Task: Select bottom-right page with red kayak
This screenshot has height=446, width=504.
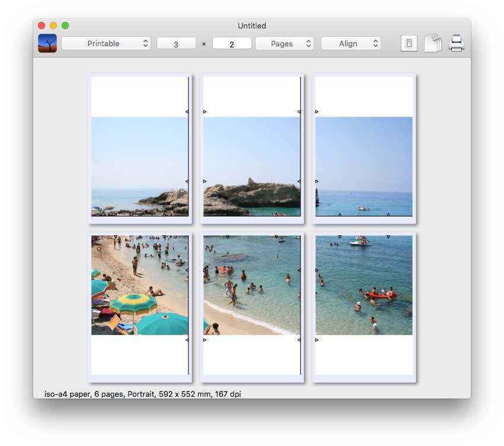Action: tap(364, 308)
